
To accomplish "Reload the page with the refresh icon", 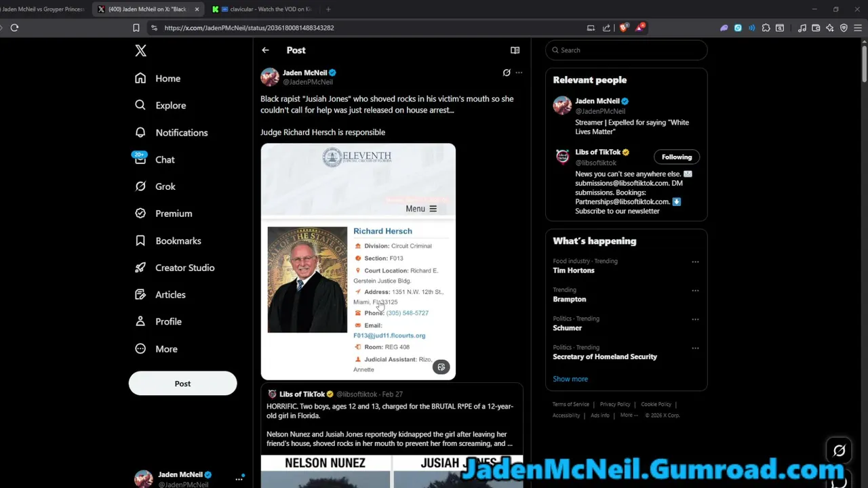I will pyautogui.click(x=14, y=28).
